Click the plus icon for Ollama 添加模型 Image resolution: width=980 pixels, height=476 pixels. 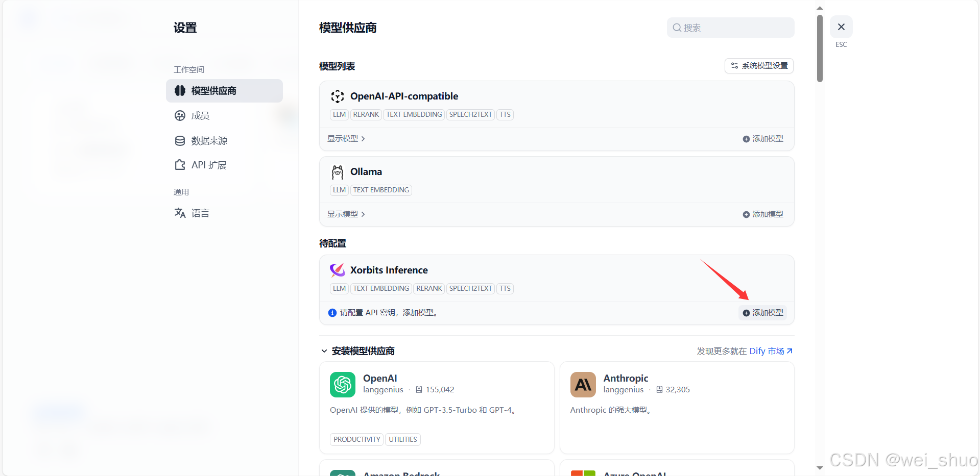[x=746, y=215]
